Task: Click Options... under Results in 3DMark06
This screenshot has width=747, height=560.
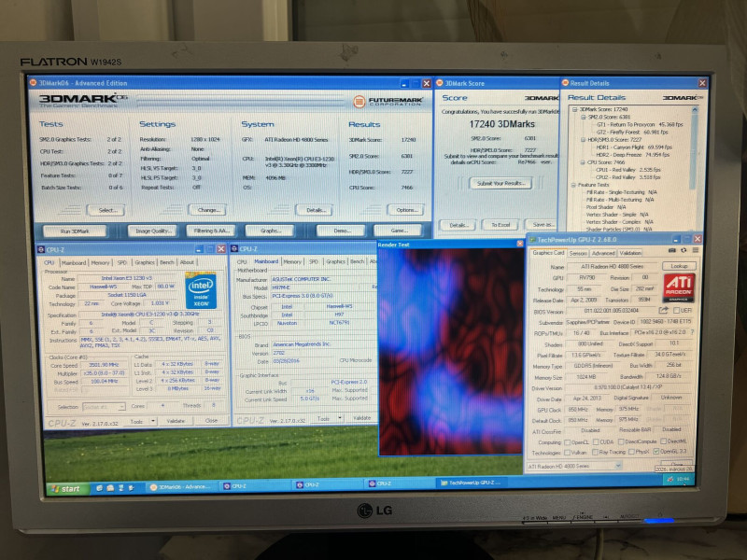Action: (406, 210)
